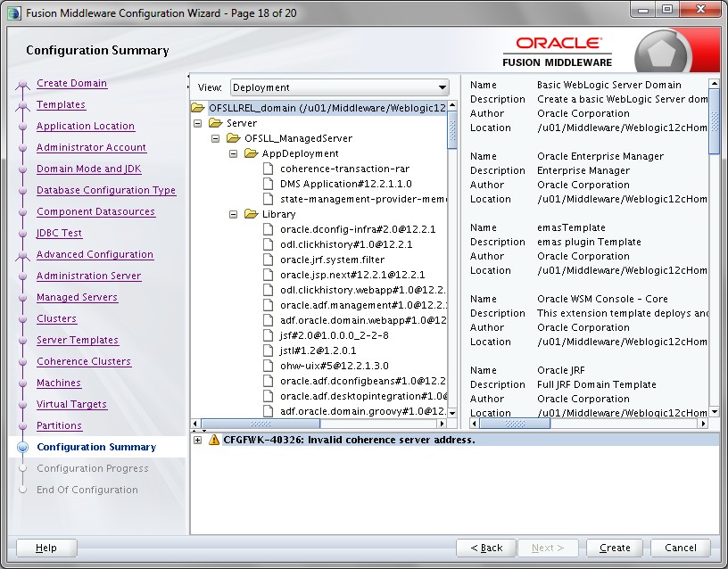
Task: Open Domain Mode and JDK step
Action: 88,169
